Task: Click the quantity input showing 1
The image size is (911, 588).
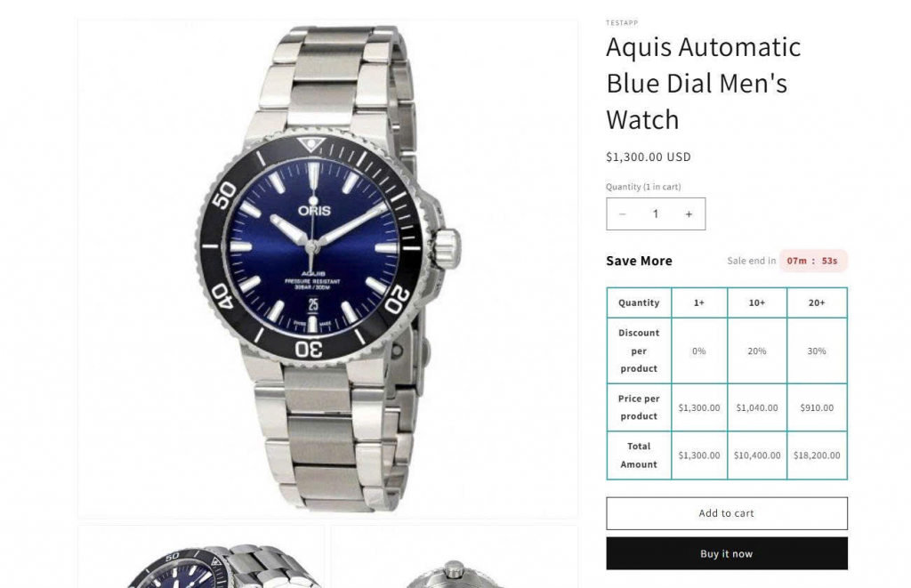Action: point(656,214)
